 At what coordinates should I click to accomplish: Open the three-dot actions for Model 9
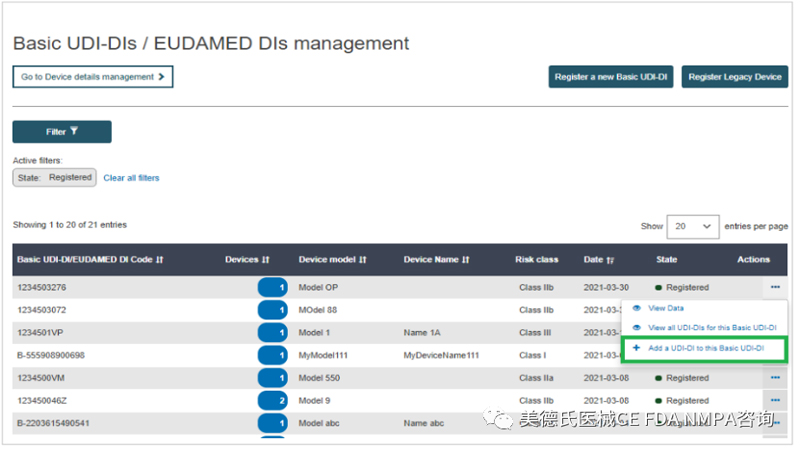775,400
